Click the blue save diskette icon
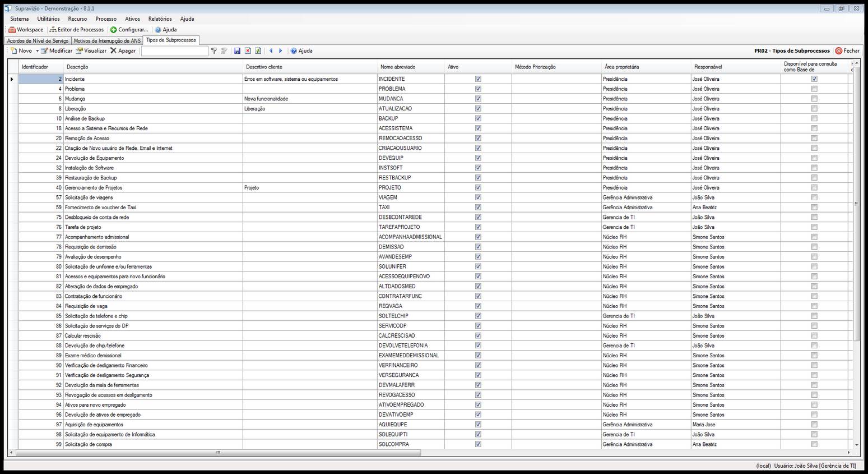This screenshot has height=474, width=868. [237, 50]
